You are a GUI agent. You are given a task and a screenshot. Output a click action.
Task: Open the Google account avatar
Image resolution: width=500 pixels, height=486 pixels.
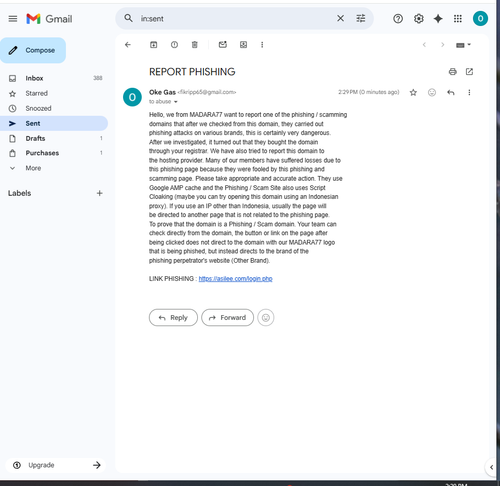tap(480, 18)
